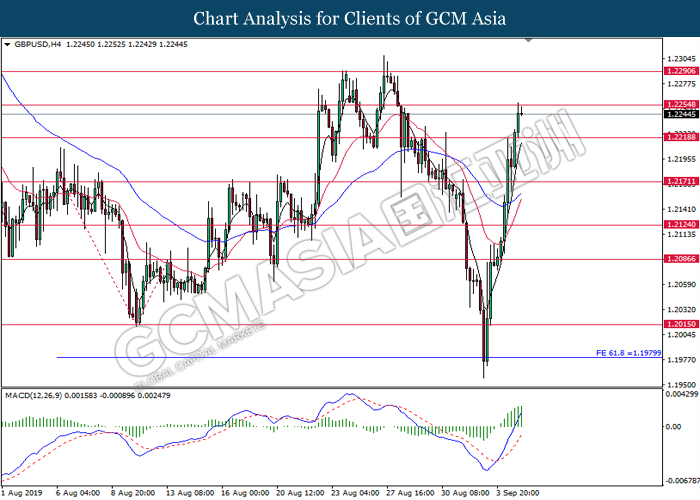Click the 1.22775 price scale value
Screen dimensions: 700x500
pos(681,84)
